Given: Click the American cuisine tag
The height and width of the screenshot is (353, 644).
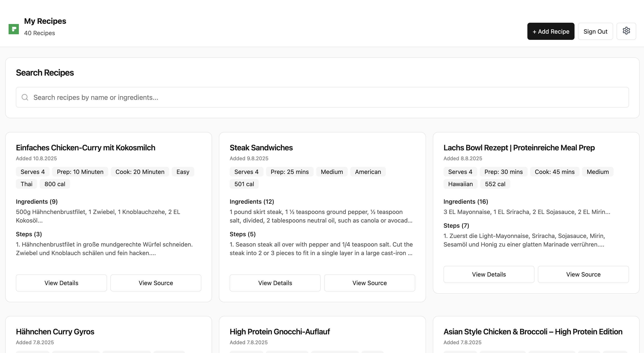Looking at the screenshot, I should (x=368, y=172).
